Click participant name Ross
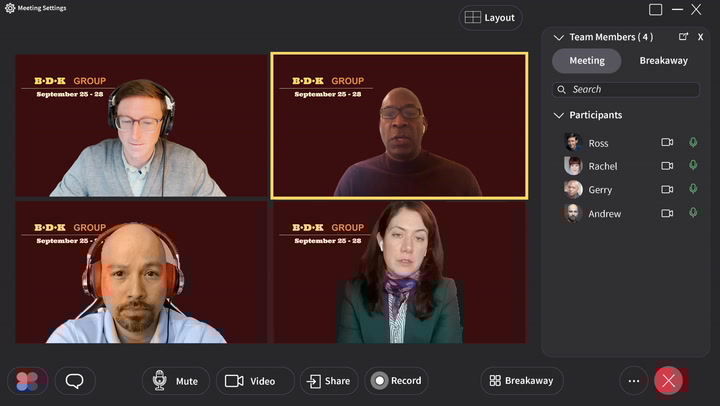Image resolution: width=720 pixels, height=406 pixels. coord(598,143)
